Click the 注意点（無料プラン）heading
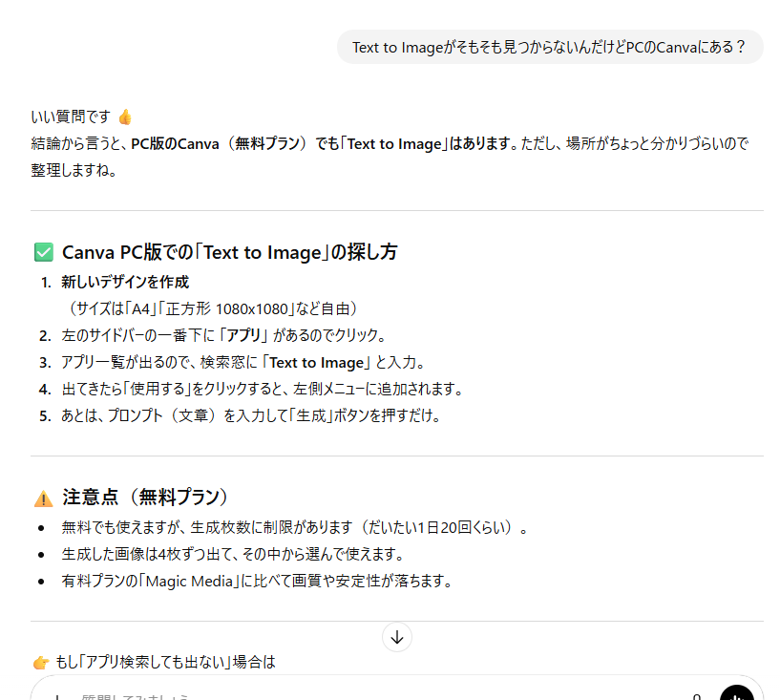Viewport: 780px width, 700px height. point(145,498)
